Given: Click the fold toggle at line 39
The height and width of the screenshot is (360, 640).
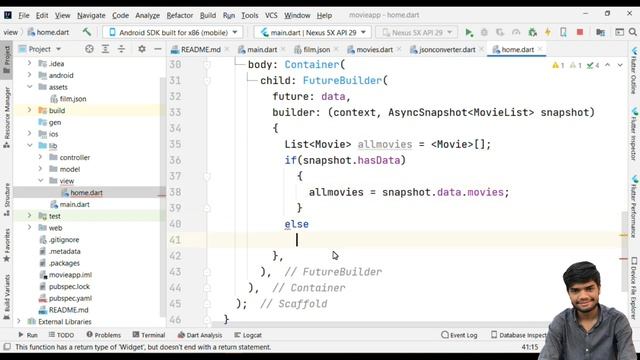Looking at the screenshot, I should coord(207,208).
